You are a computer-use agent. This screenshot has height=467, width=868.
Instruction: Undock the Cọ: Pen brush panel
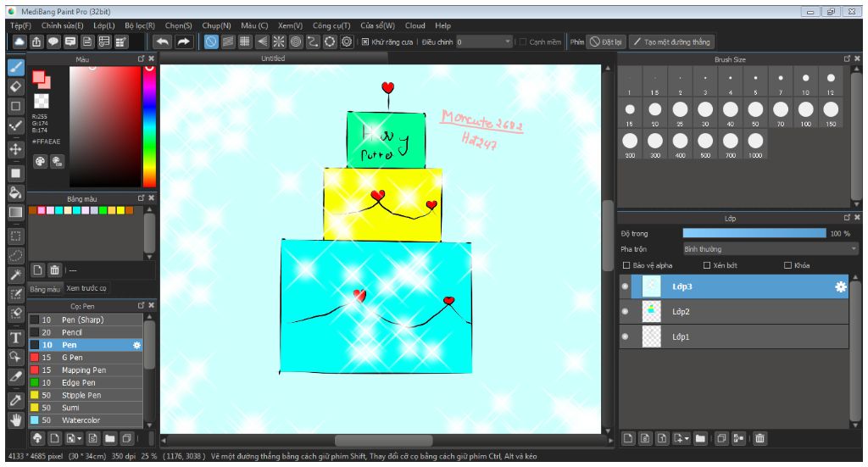point(142,305)
